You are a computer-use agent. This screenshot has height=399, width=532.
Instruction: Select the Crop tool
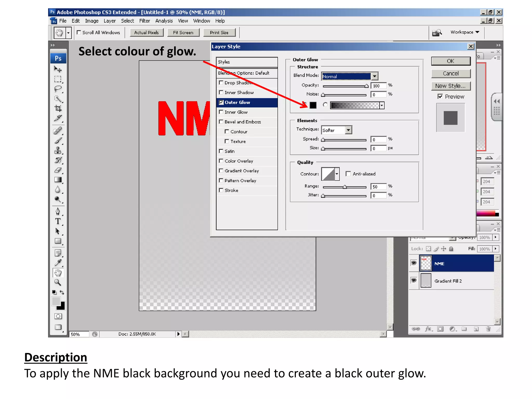pos(58,109)
